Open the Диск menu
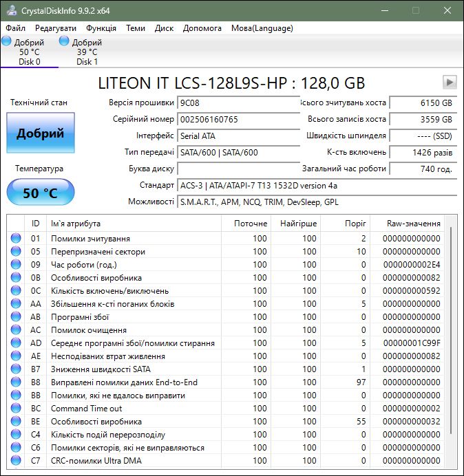Screen dimensions: 464x476 click(164, 28)
